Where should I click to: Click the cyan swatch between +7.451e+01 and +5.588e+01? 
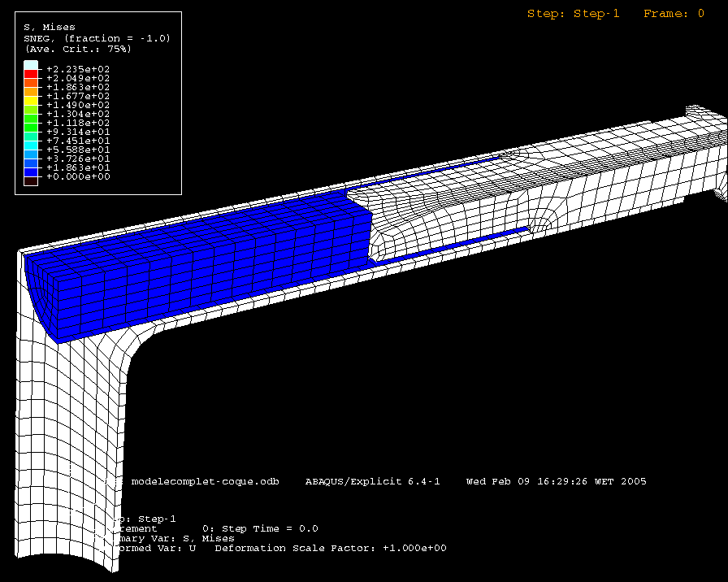pos(31,145)
